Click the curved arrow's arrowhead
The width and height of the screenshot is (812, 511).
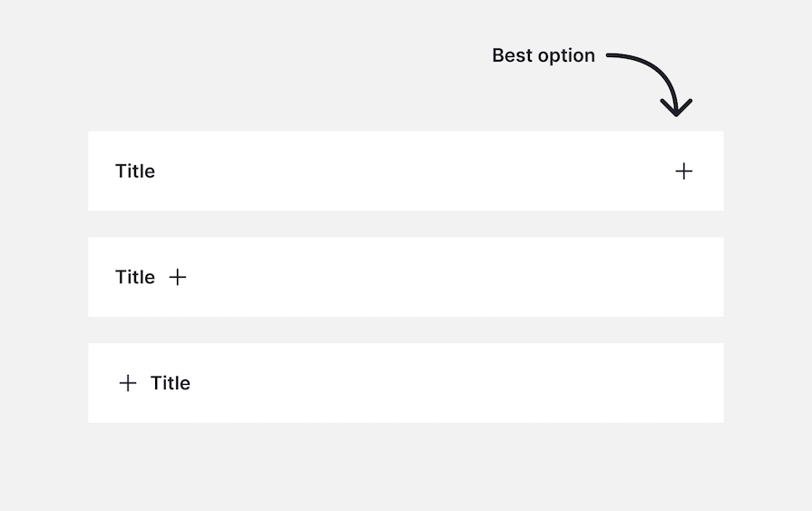coord(676,109)
